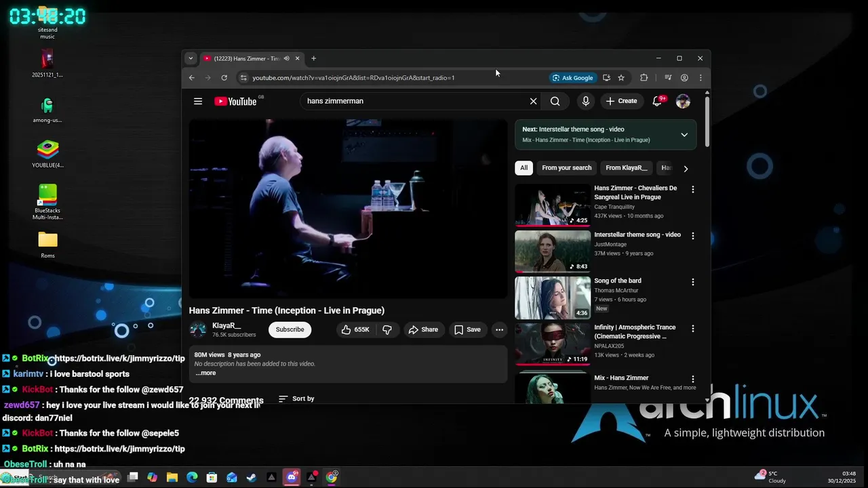Open Infinity Atmospheric Trance title link
This screenshot has width=868, height=488.
point(635,331)
